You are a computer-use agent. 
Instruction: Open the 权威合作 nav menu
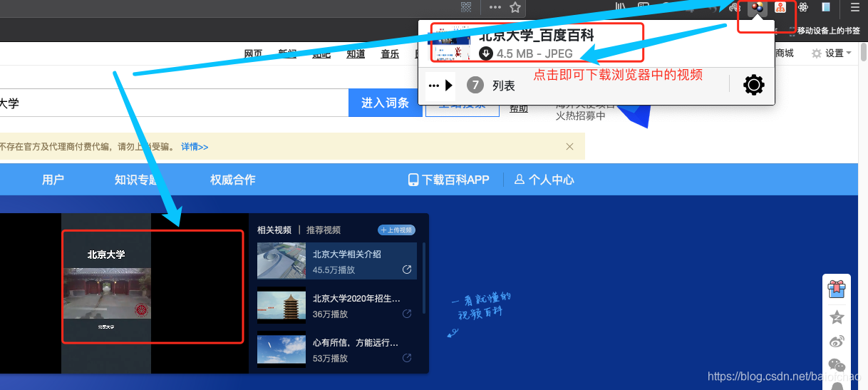click(x=232, y=180)
